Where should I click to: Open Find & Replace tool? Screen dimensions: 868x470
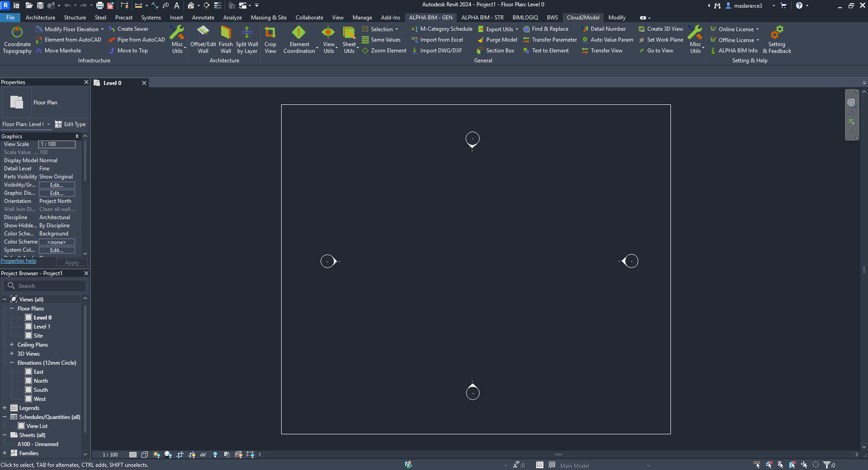click(546, 29)
